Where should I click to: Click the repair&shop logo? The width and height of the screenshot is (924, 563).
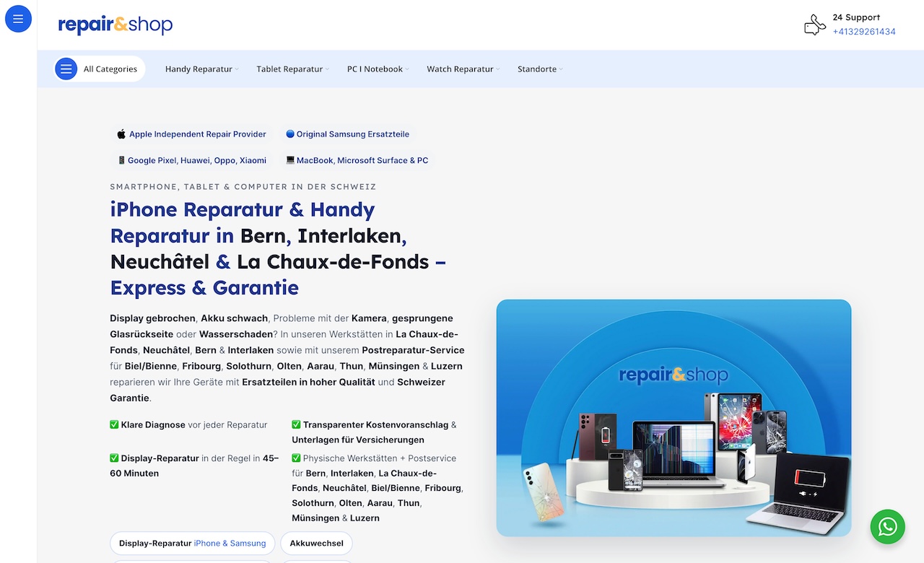(x=115, y=25)
